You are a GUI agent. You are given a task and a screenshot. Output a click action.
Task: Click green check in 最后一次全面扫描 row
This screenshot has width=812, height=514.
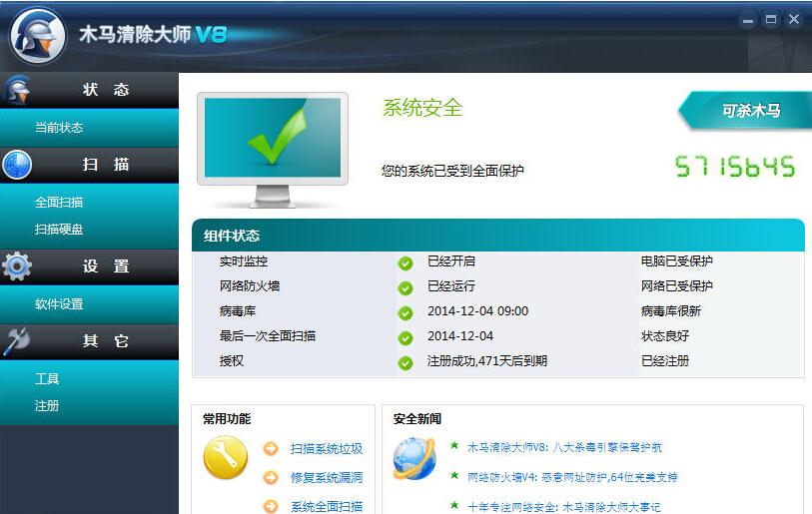pos(406,338)
